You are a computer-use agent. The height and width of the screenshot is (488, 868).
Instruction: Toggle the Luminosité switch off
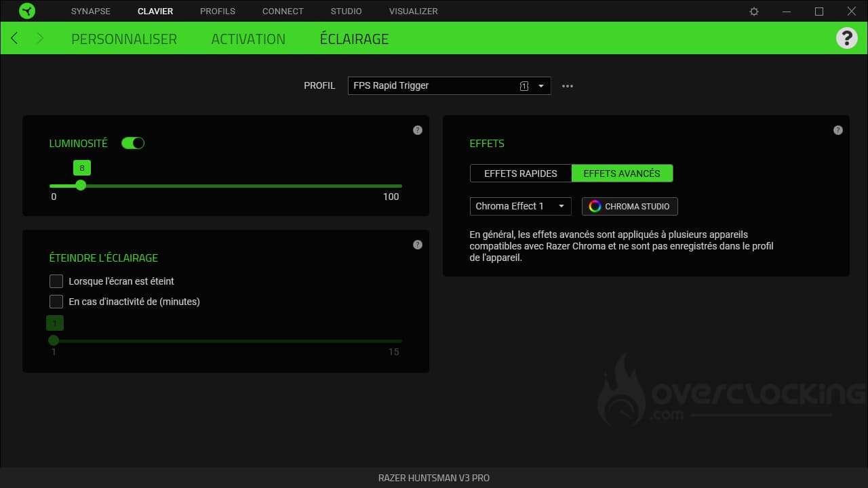(x=133, y=143)
